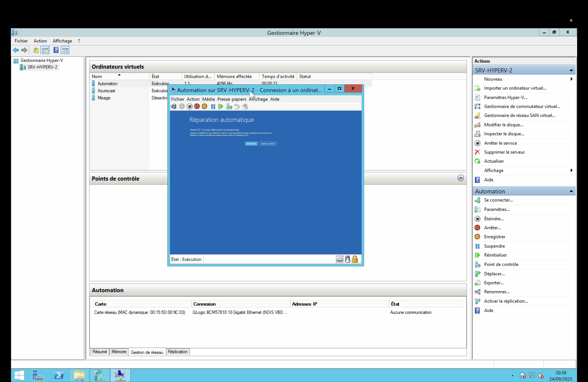Screen dimensions: 588x382
Task: Open Server Manager from the taskbar
Action: [38, 375]
